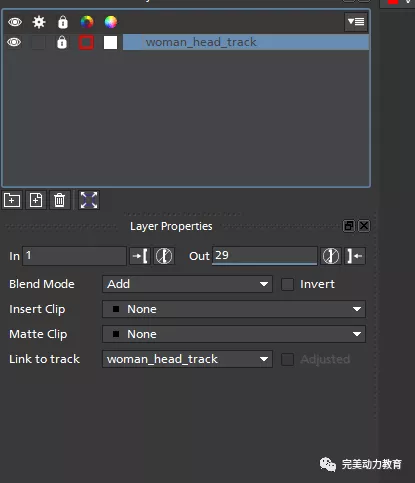Expand the Matte Clip dropdown
The image size is (415, 483).
point(234,334)
